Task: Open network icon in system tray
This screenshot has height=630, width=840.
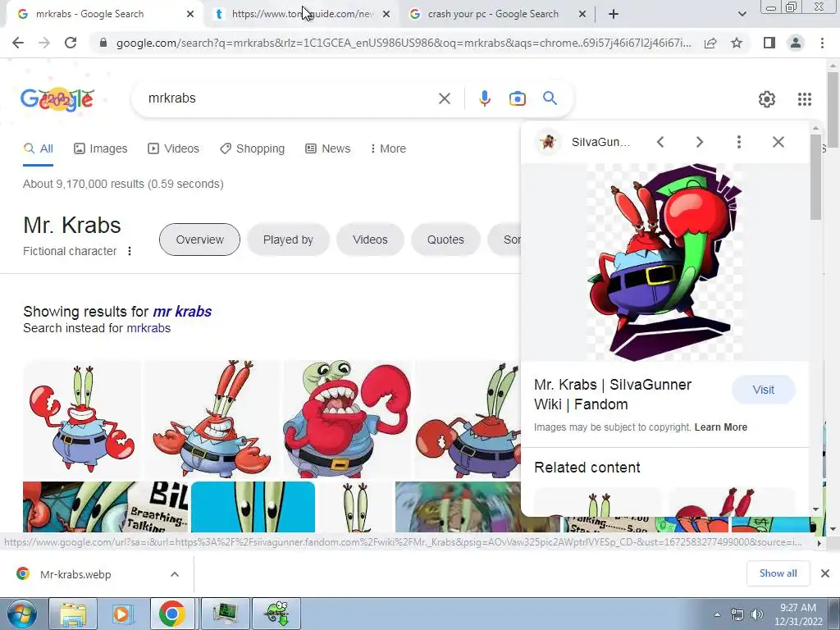Action: pyautogui.click(x=737, y=614)
